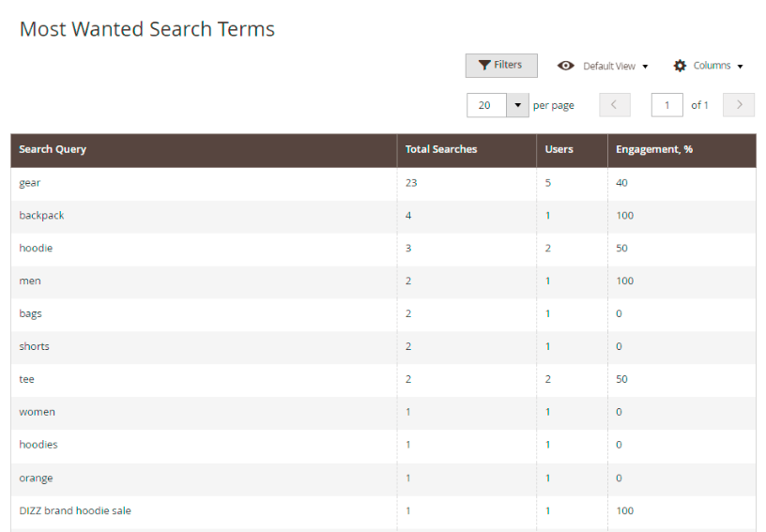The height and width of the screenshot is (532, 766).
Task: Open the backpack search query link
Action: [41, 216]
